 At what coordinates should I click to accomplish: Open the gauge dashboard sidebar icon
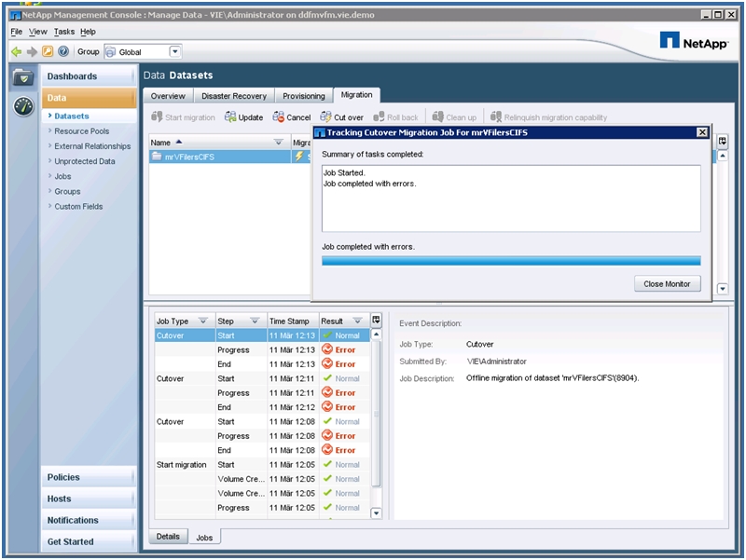[23, 106]
